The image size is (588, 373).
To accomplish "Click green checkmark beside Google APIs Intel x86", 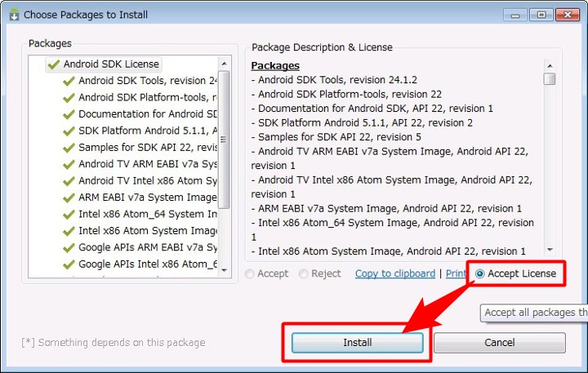I will 69,264.
